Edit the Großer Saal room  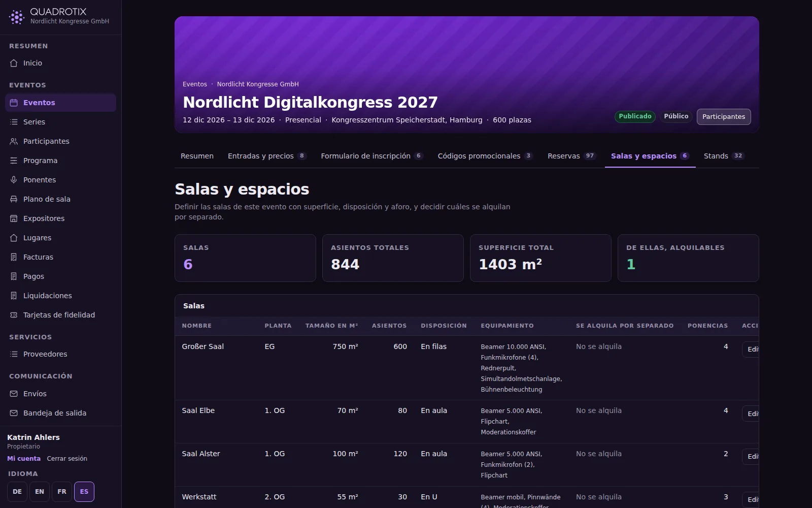[751, 350]
